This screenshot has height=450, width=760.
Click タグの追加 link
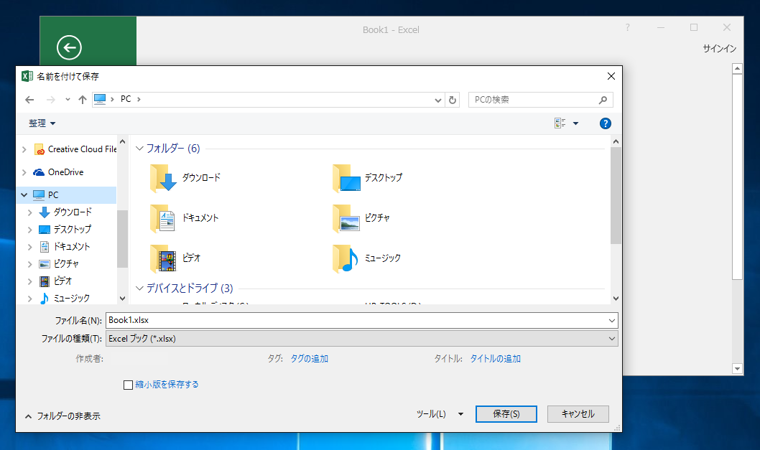(309, 359)
